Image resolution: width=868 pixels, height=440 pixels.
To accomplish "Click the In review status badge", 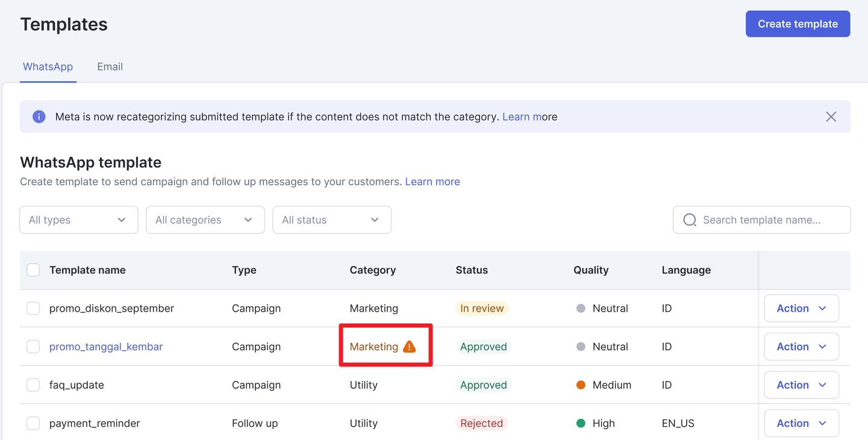I will [481, 309].
